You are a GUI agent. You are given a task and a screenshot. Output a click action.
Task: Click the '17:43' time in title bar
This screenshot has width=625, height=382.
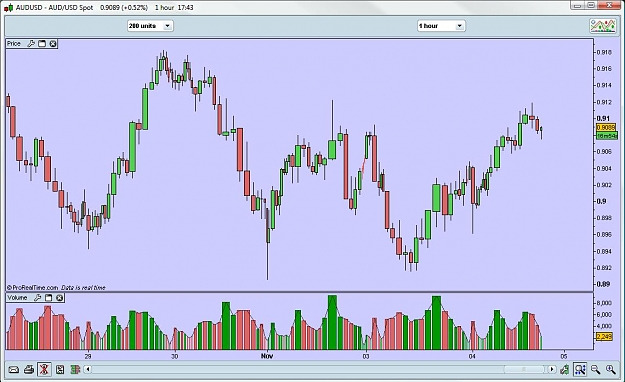pos(185,8)
